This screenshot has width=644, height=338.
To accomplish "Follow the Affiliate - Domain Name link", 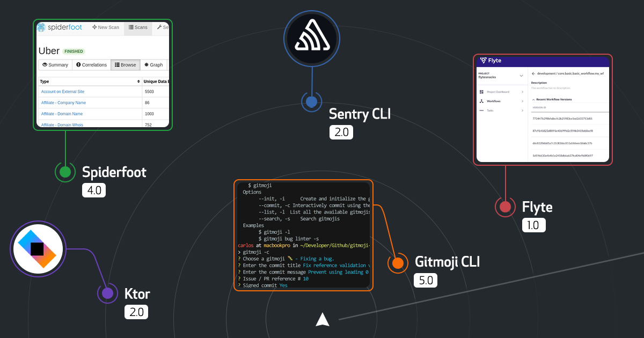I will 63,113.
